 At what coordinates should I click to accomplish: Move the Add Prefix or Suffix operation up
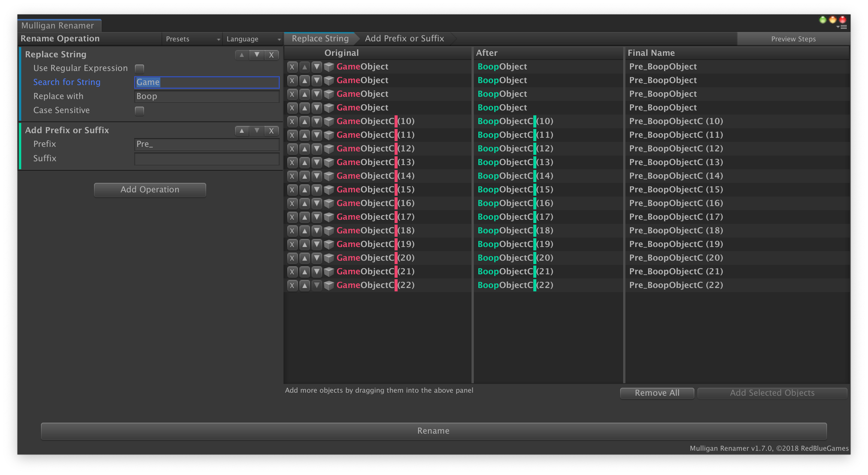[x=241, y=131]
